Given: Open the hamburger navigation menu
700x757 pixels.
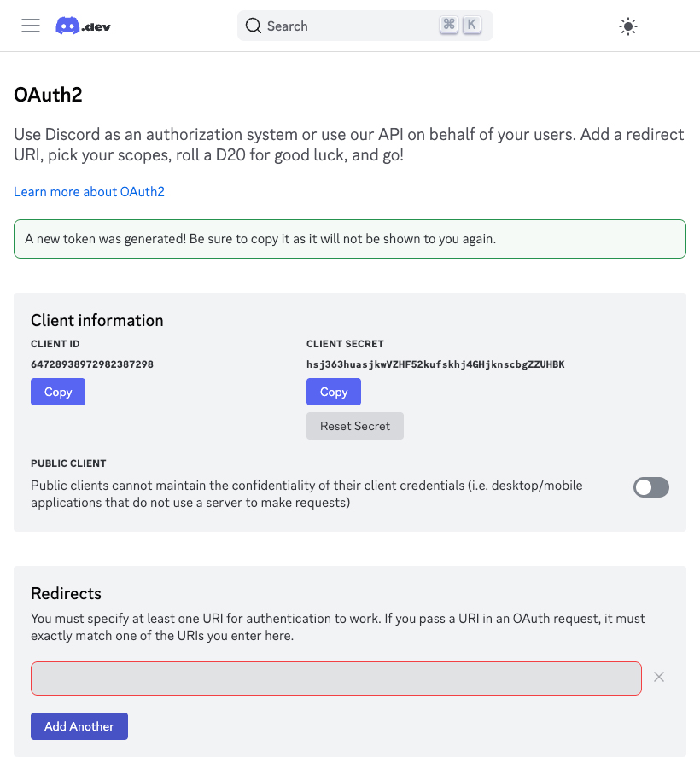Looking at the screenshot, I should tap(31, 26).
